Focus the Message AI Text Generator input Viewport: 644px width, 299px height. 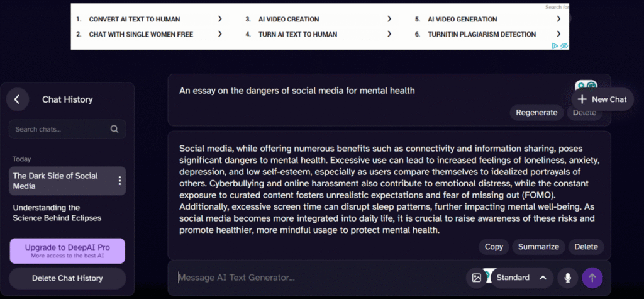[x=314, y=278]
